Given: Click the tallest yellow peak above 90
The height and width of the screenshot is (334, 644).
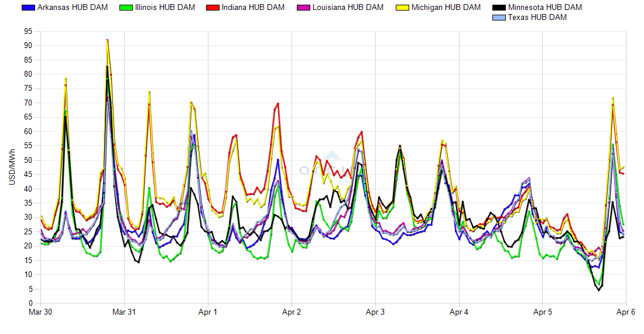Looking at the screenshot, I should 107,40.
